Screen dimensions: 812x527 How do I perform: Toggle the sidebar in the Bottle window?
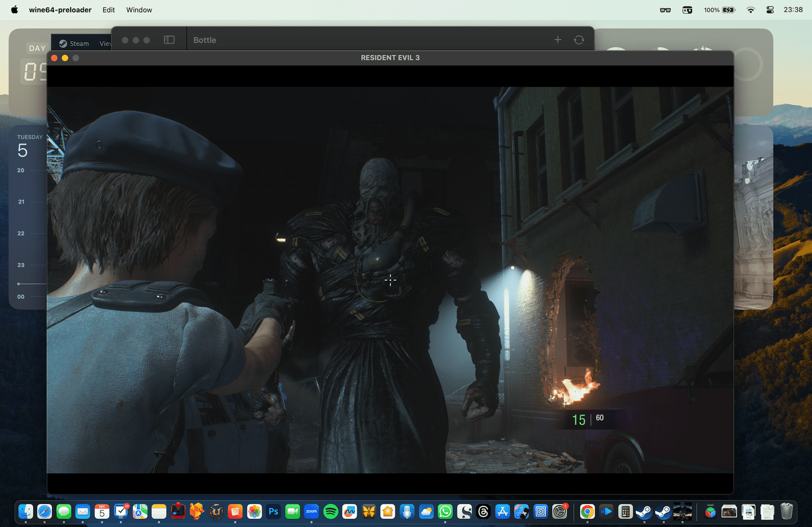(169, 40)
